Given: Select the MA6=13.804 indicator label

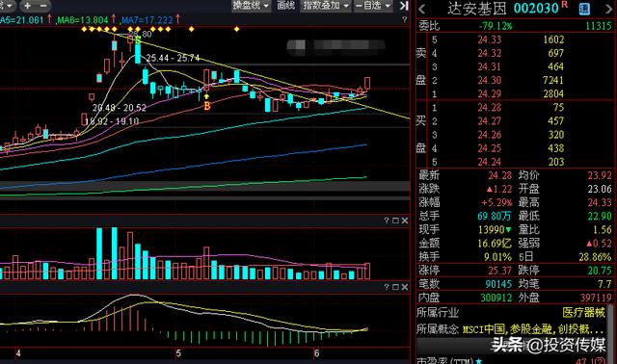Looking at the screenshot, I should pyautogui.click(x=83, y=19).
